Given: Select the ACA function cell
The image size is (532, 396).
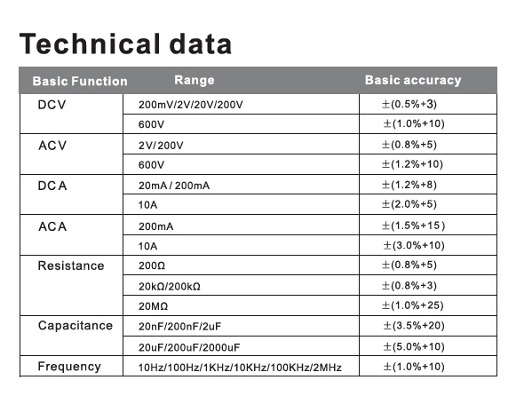Looking at the screenshot, I should coord(71,235).
